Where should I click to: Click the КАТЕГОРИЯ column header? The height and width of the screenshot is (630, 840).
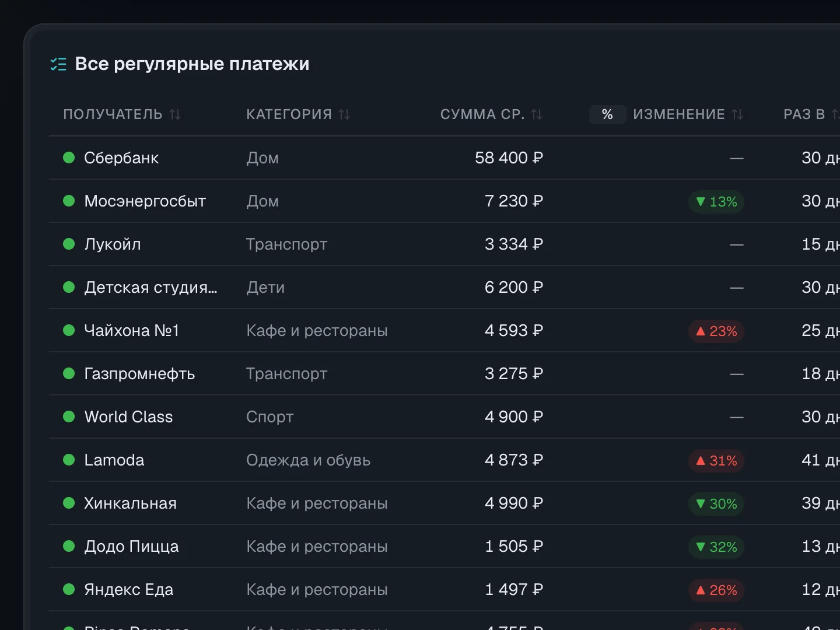pos(289,114)
